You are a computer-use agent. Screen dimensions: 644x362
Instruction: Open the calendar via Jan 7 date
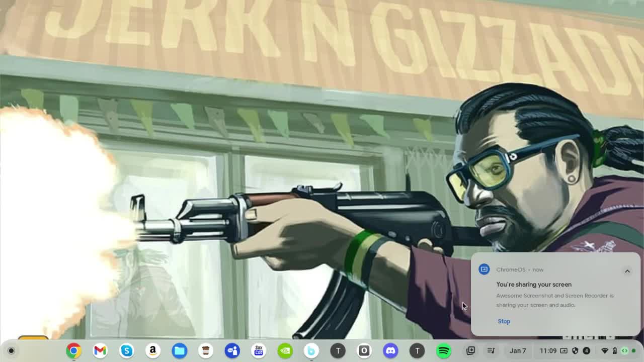pos(517,350)
